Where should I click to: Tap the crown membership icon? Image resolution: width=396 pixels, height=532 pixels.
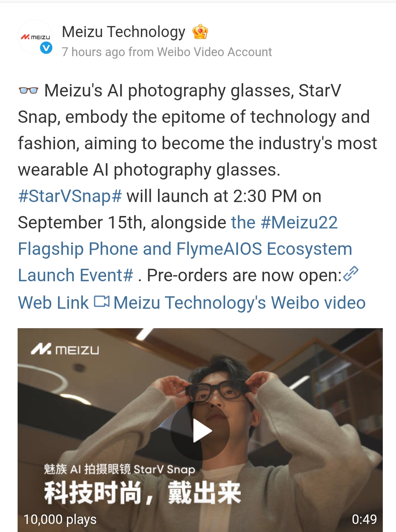(x=200, y=32)
